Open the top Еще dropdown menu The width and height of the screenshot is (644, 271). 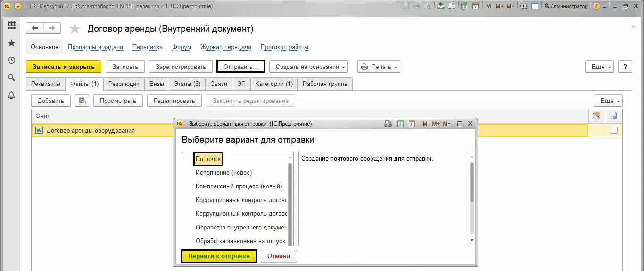[599, 67]
